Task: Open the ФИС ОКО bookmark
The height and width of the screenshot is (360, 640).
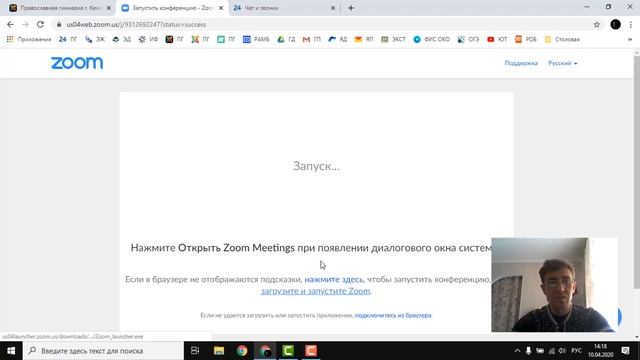Action: coord(431,39)
